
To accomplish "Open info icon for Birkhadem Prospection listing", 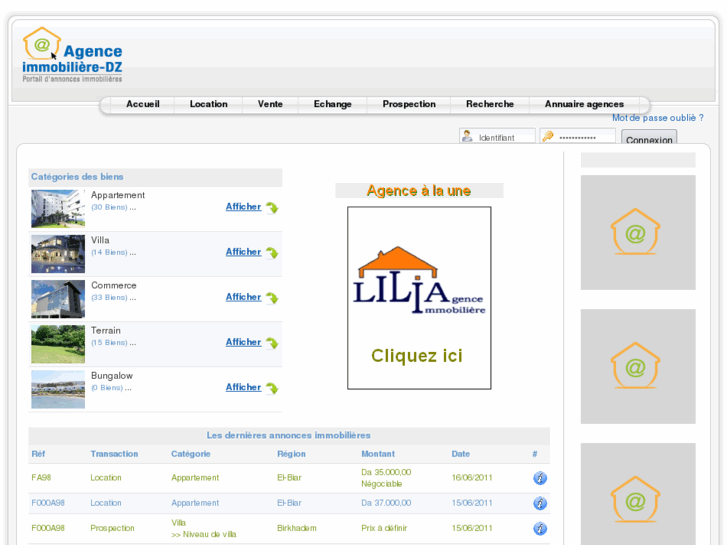I will pos(540,528).
